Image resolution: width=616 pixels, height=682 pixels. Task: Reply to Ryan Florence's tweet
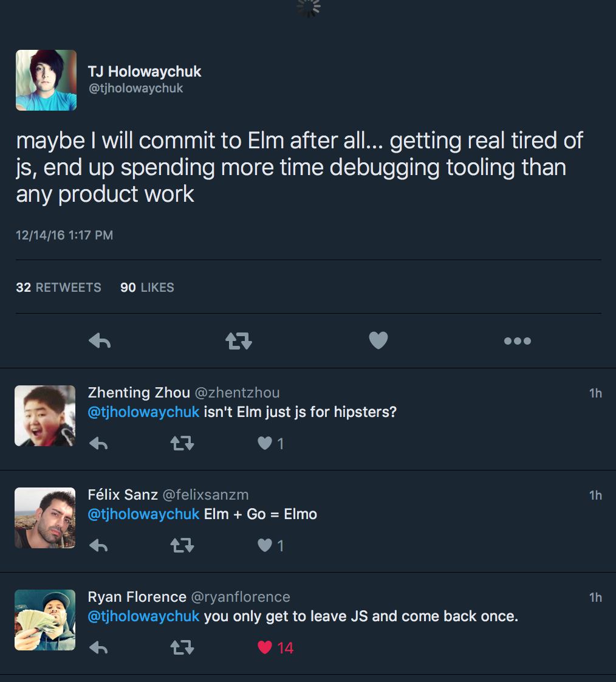point(98,648)
